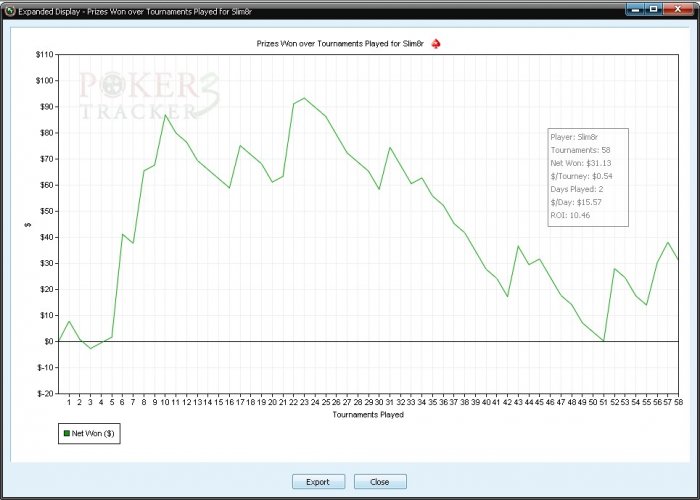Image resolution: width=700 pixels, height=500 pixels.
Task: Minimize the Expanded Display window
Action: click(635, 9)
